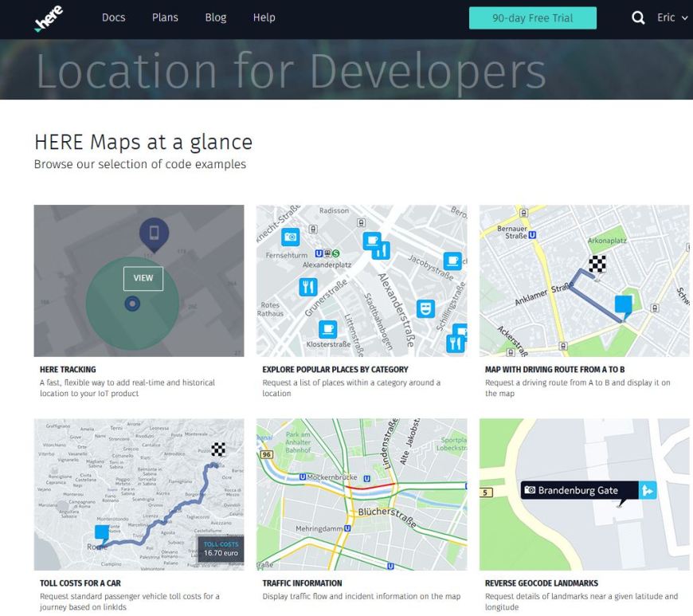Click the coffee cup marker near Klosterstraße

(327, 329)
